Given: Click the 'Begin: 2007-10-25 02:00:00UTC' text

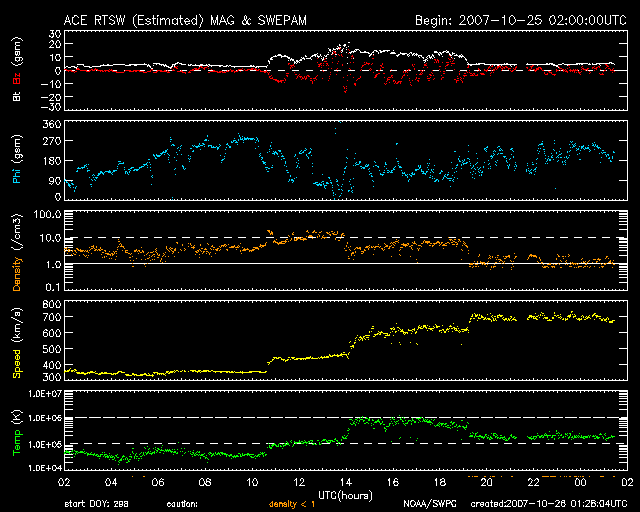Looking at the screenshot, I should (521, 20).
